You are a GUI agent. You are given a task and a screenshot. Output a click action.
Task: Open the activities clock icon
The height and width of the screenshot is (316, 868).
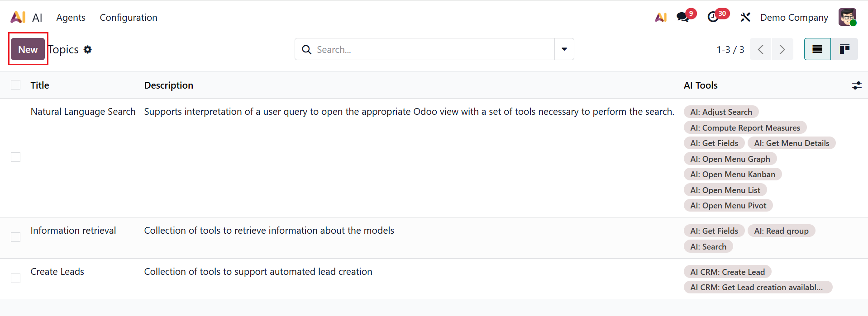[713, 17]
